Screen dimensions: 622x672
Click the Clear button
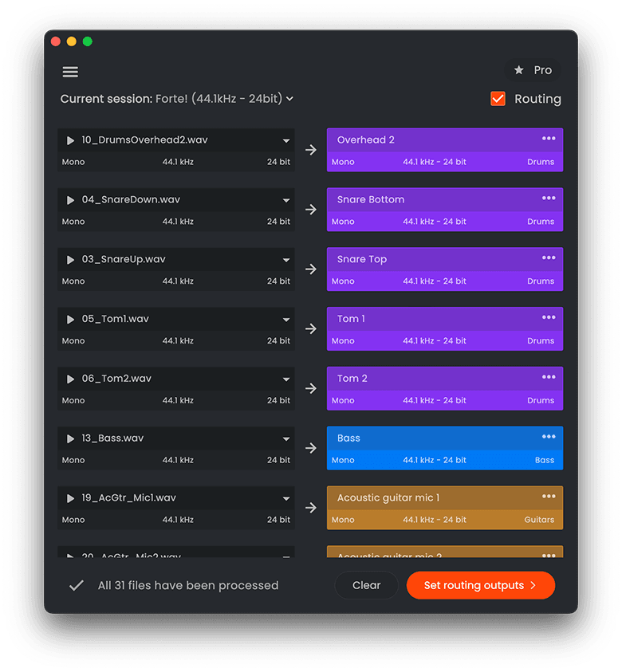(x=367, y=585)
